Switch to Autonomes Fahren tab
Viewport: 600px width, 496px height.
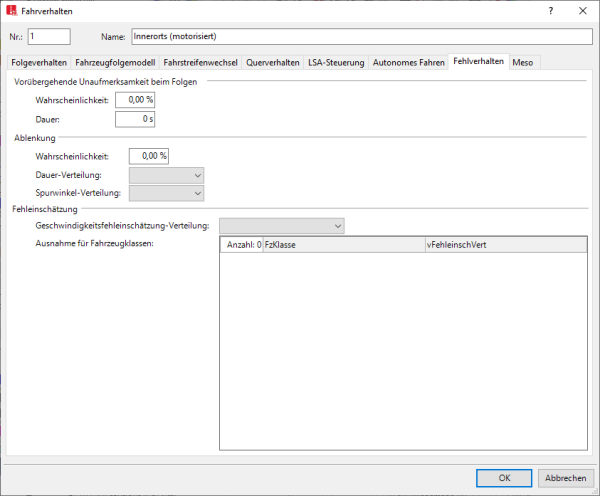coord(408,62)
